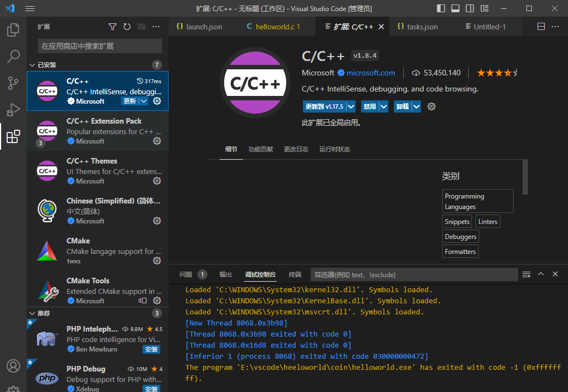
Task: Open manage gear for C/C++ Extension Pack
Action: coord(157,141)
